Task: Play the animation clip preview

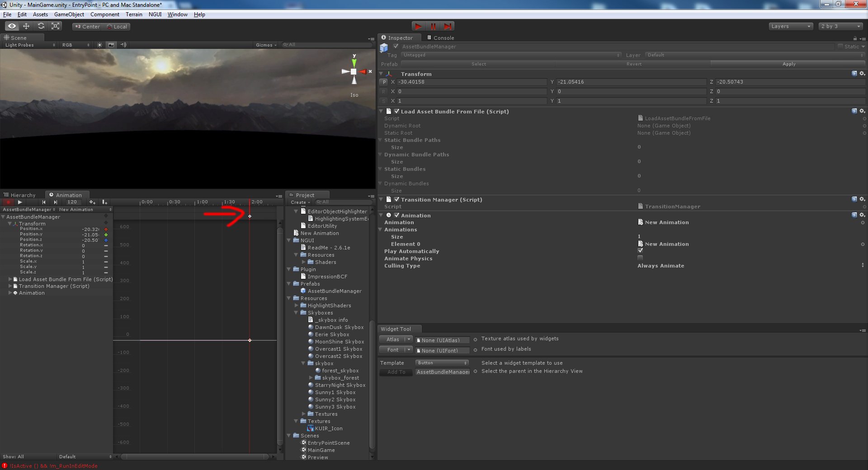Action: click(20, 202)
